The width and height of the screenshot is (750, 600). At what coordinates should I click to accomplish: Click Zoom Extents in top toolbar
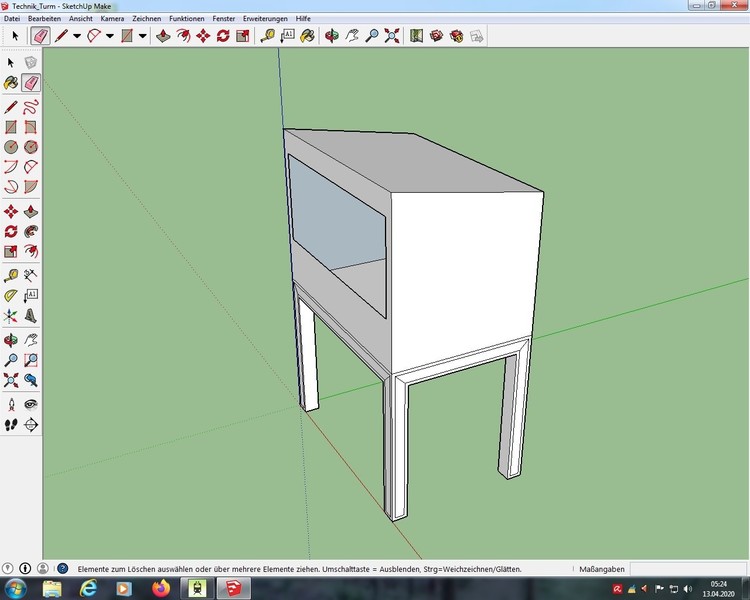392,36
